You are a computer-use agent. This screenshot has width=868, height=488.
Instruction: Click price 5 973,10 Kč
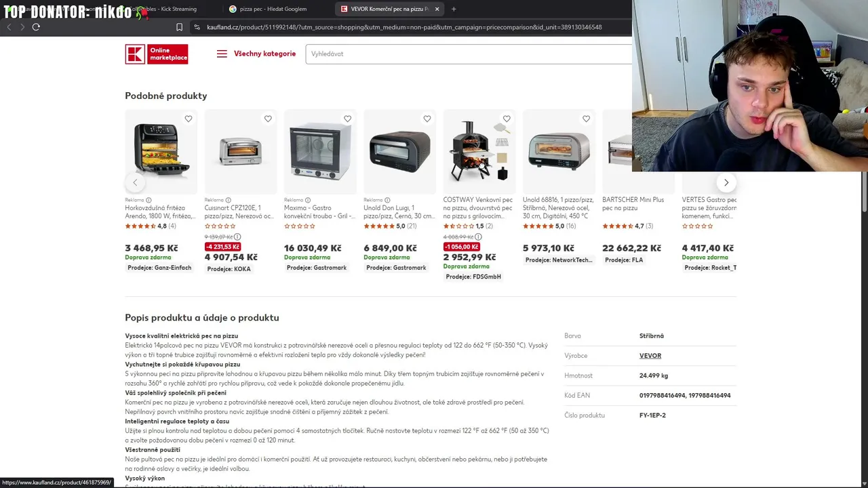549,248
